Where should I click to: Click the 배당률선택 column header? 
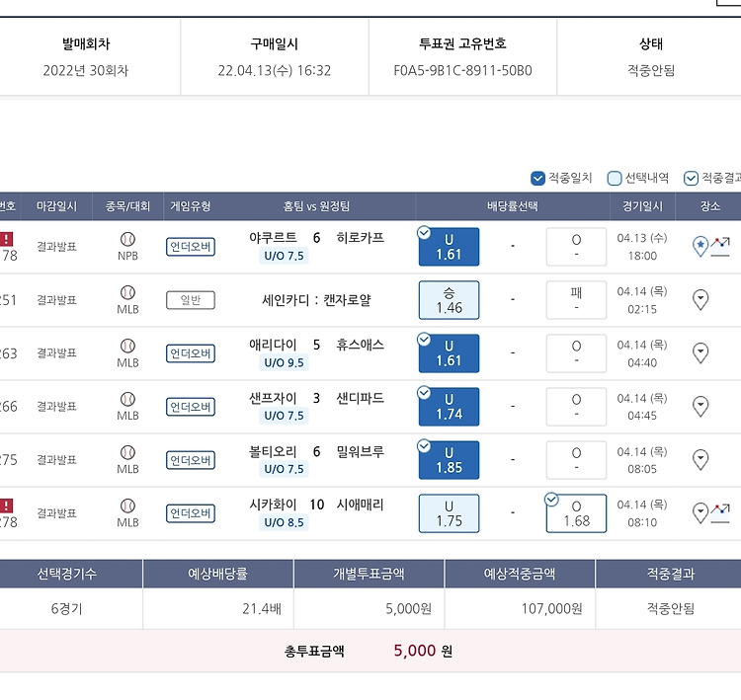coord(512,206)
